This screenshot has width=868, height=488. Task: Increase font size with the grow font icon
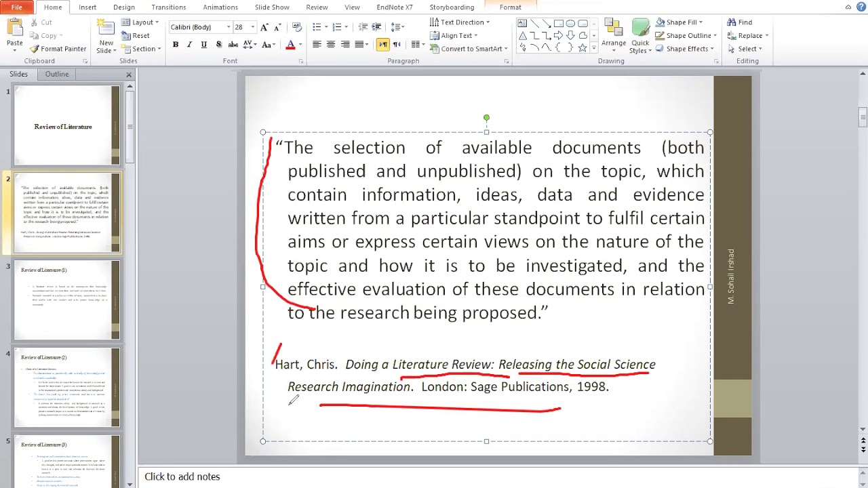tap(264, 27)
